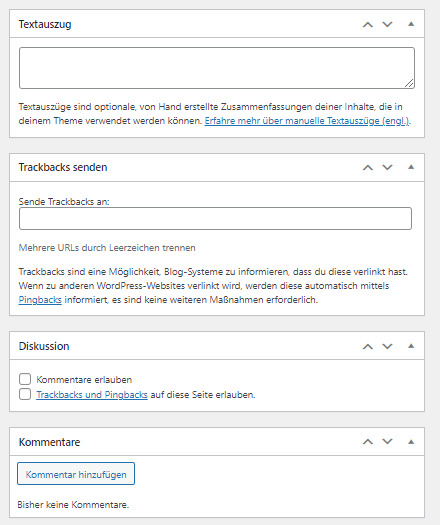Move the Kommentare box down
440x525 pixels.
coord(387,442)
